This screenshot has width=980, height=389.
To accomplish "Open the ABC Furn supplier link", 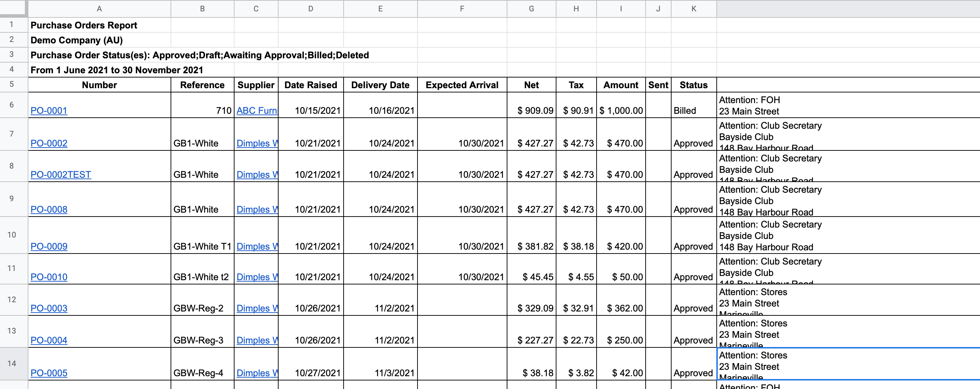I will pyautogui.click(x=257, y=111).
